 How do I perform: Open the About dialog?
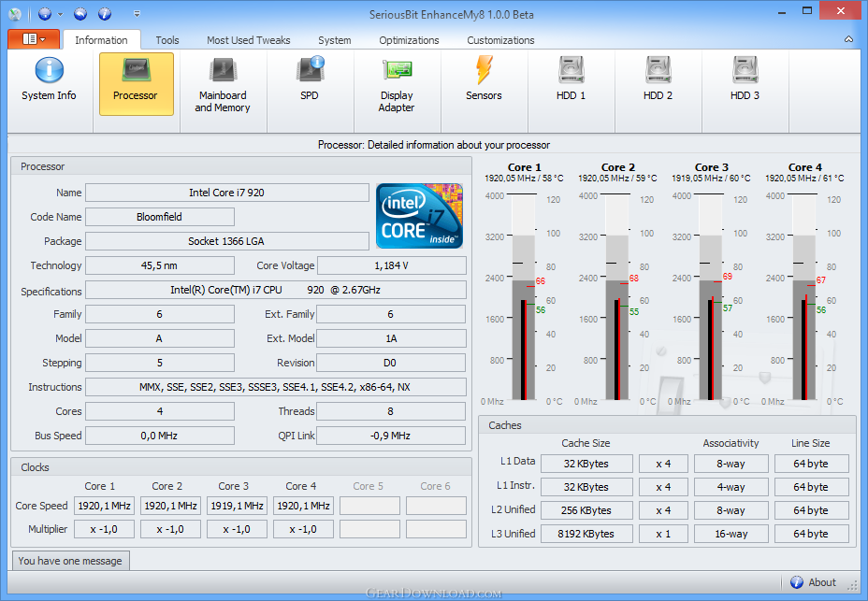813,582
